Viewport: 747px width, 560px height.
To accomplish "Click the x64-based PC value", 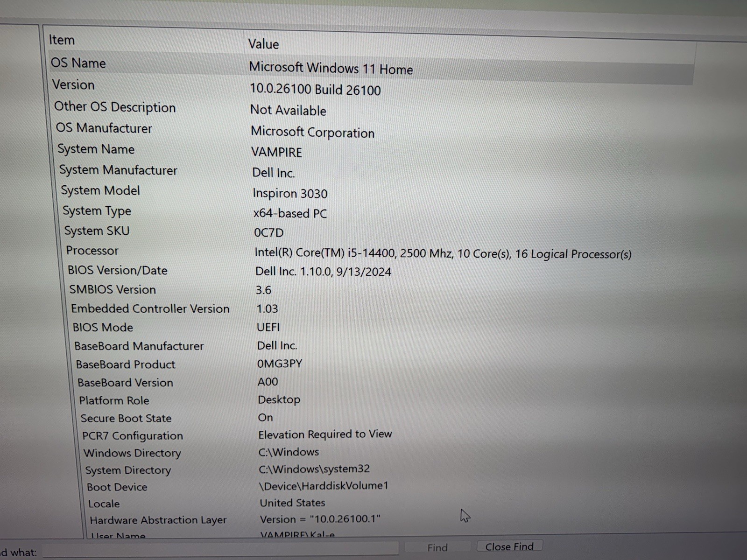I will [290, 213].
